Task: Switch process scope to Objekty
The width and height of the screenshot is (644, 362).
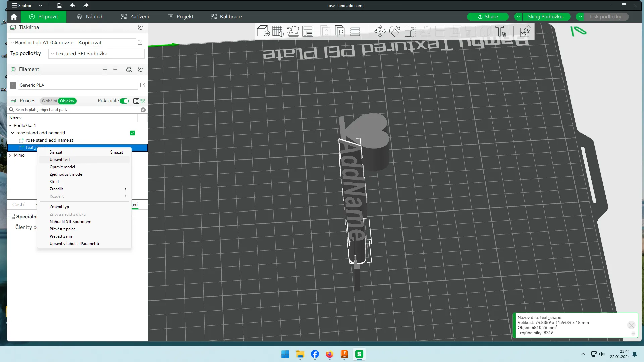Action: coord(67,101)
